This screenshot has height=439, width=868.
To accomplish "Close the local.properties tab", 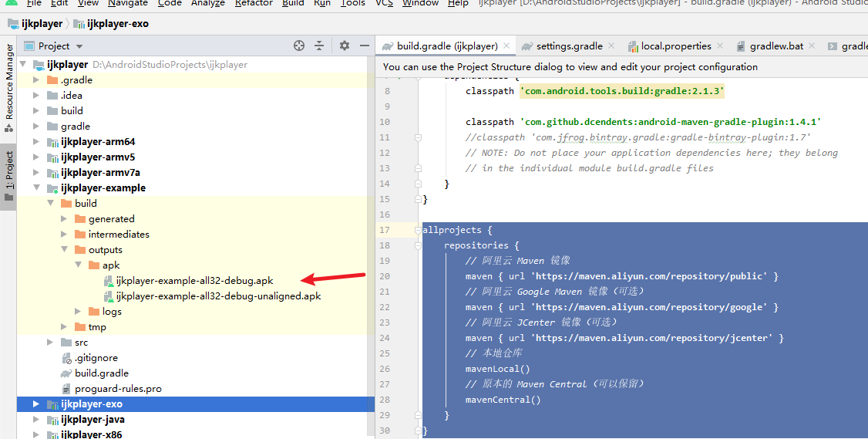I will [720, 46].
